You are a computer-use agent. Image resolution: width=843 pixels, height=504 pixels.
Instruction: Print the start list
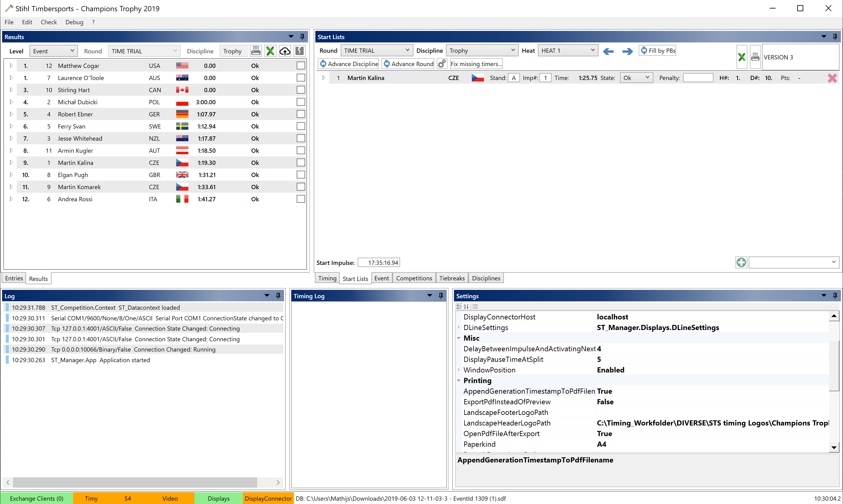click(755, 57)
